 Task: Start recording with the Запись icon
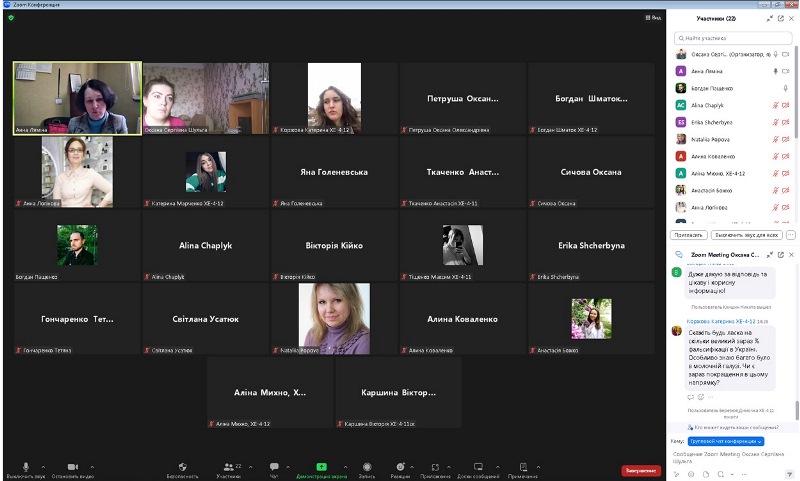click(x=366, y=468)
